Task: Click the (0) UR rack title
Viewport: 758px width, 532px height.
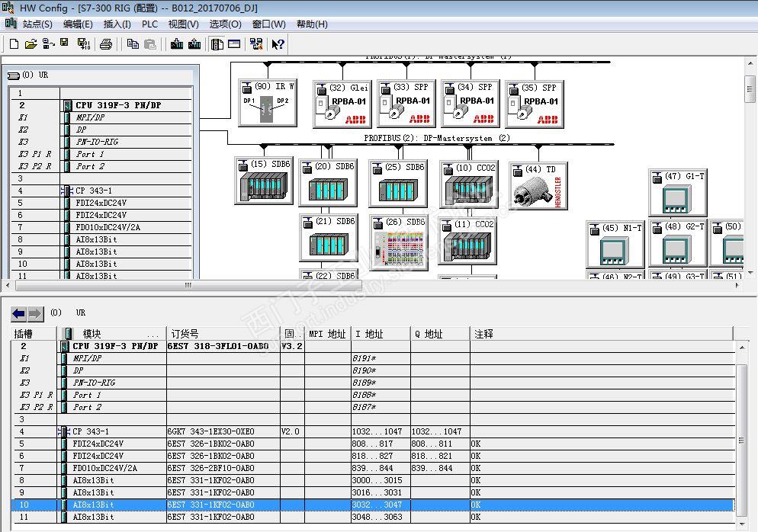Action: (x=35, y=75)
